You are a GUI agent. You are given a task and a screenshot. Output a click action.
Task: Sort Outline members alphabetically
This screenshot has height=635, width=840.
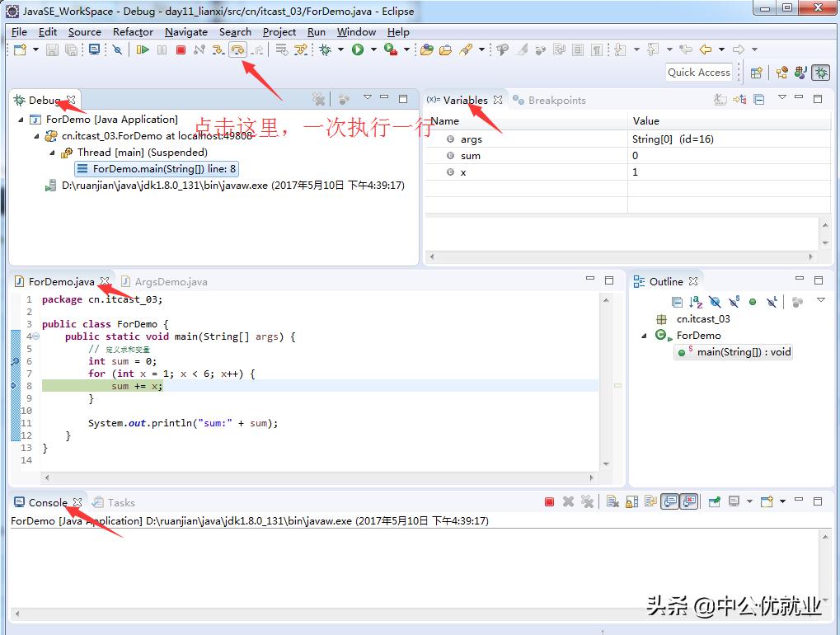click(693, 301)
